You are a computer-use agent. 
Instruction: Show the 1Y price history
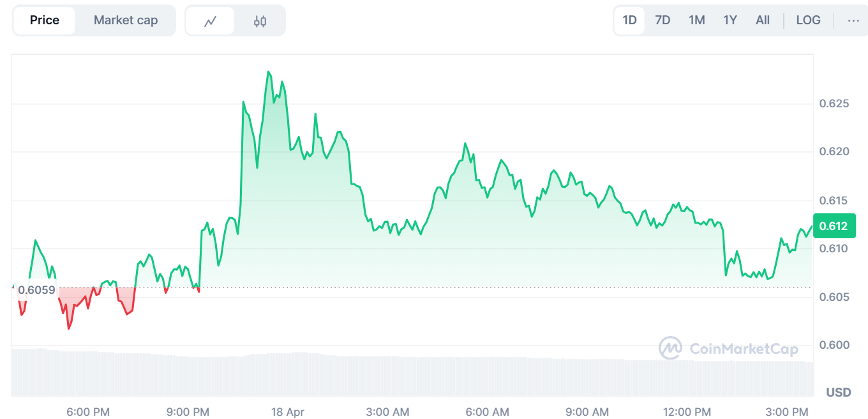point(730,20)
